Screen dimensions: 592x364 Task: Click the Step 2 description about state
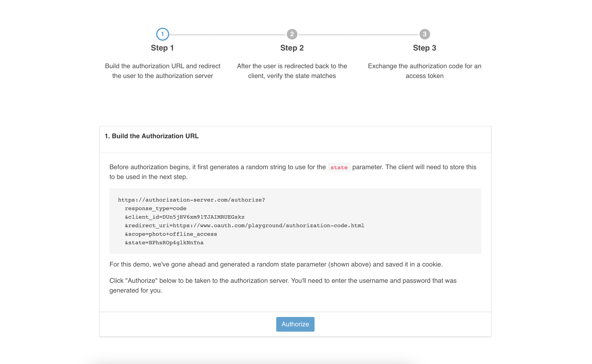(292, 71)
